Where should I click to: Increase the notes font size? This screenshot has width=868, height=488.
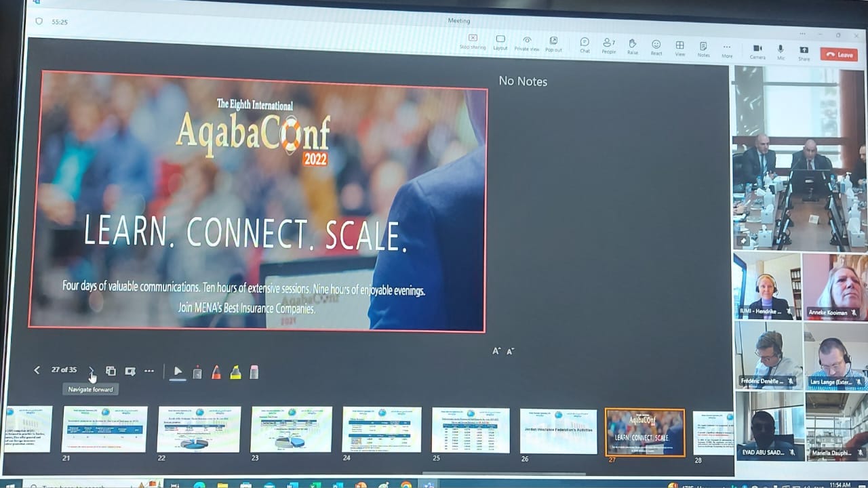(496, 350)
